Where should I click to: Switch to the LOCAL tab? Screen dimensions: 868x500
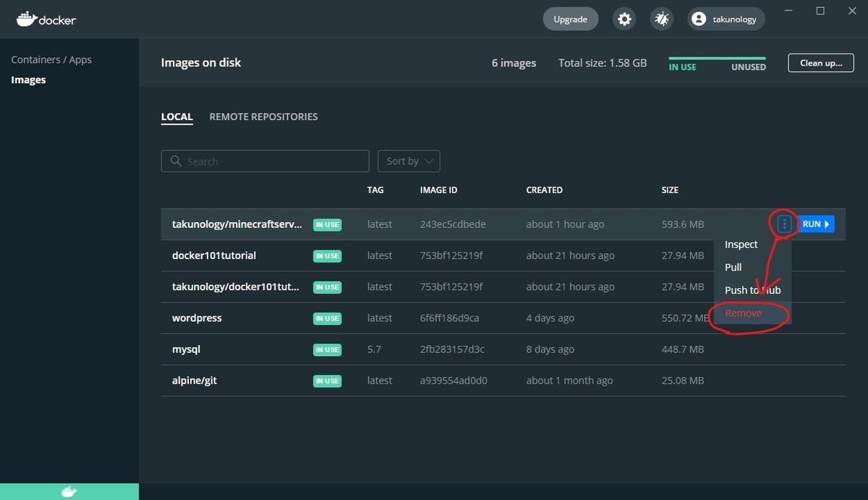177,116
